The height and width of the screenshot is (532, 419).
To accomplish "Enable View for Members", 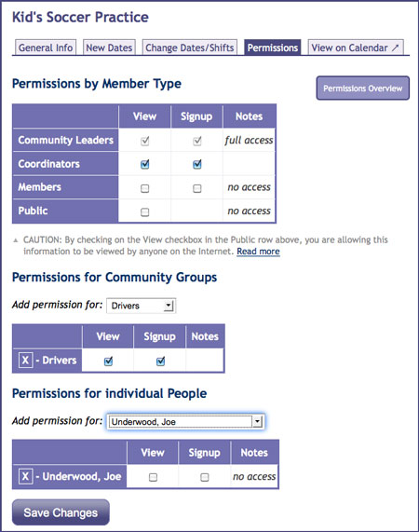I will pos(144,188).
